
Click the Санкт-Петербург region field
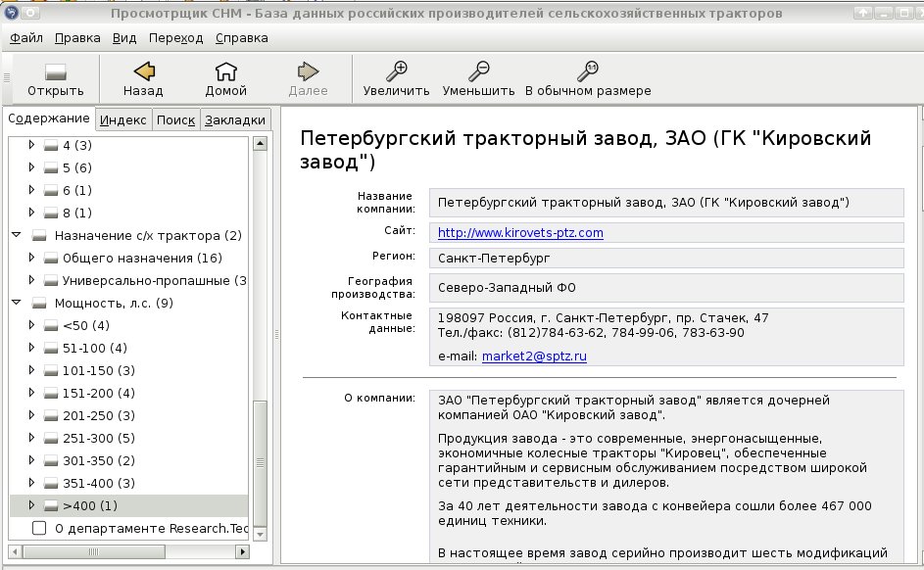click(666, 258)
